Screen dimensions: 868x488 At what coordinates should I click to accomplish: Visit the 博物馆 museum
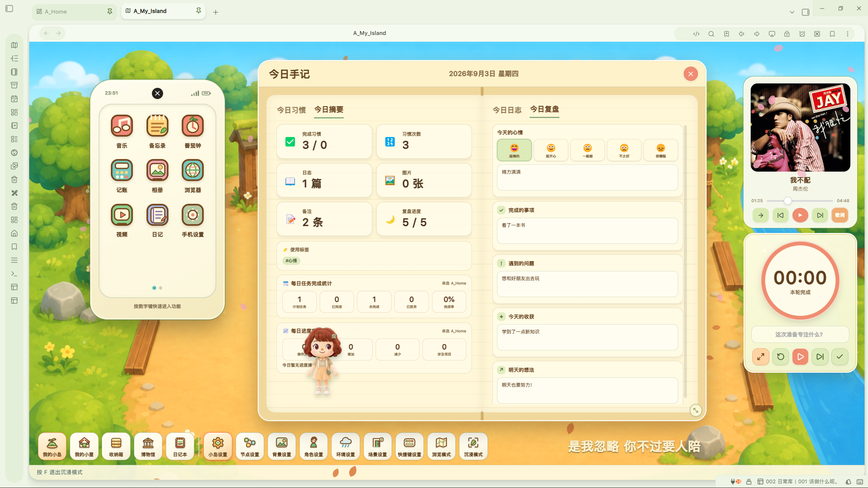pos(148,446)
